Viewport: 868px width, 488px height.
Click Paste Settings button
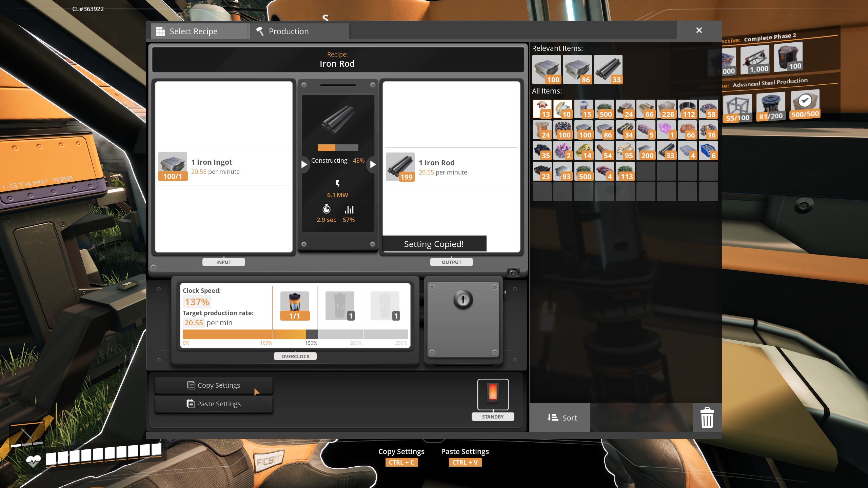point(213,403)
